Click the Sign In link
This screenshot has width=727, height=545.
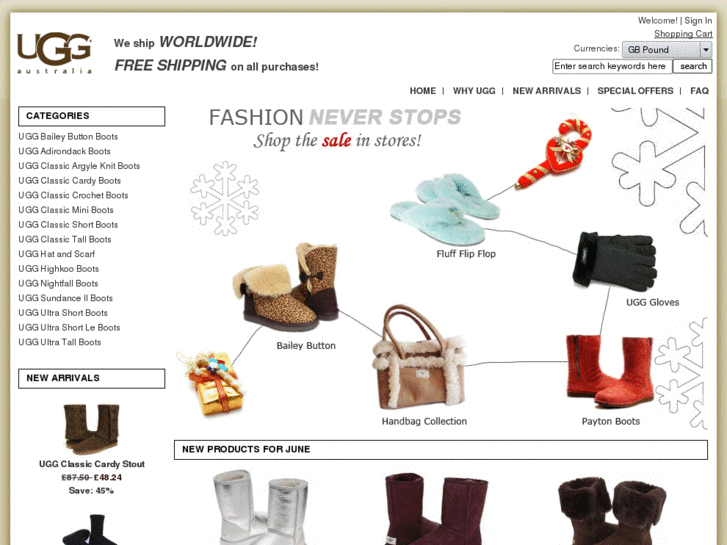tap(698, 20)
